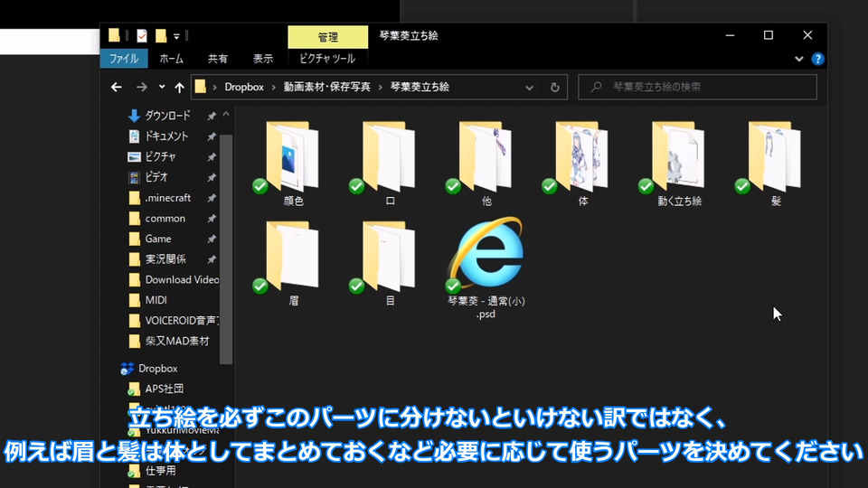The width and height of the screenshot is (868, 488).
Task: Click 動画素材・保存写真 in the address path
Action: coord(327,88)
